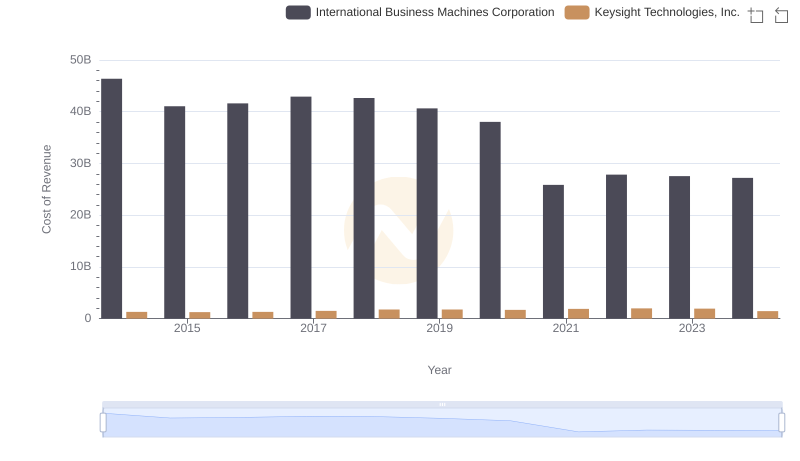
Task: Click the top grip of zoom slider
Action: 442,404
